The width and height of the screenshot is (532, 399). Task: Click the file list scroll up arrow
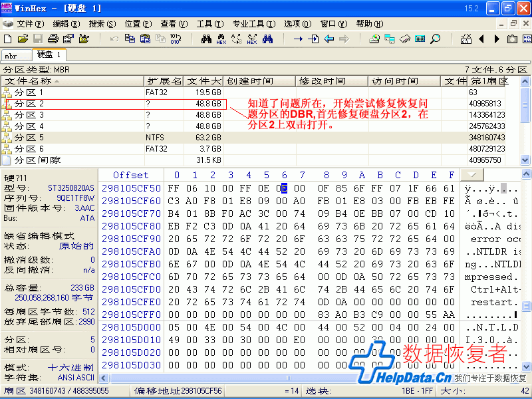coord(525,81)
